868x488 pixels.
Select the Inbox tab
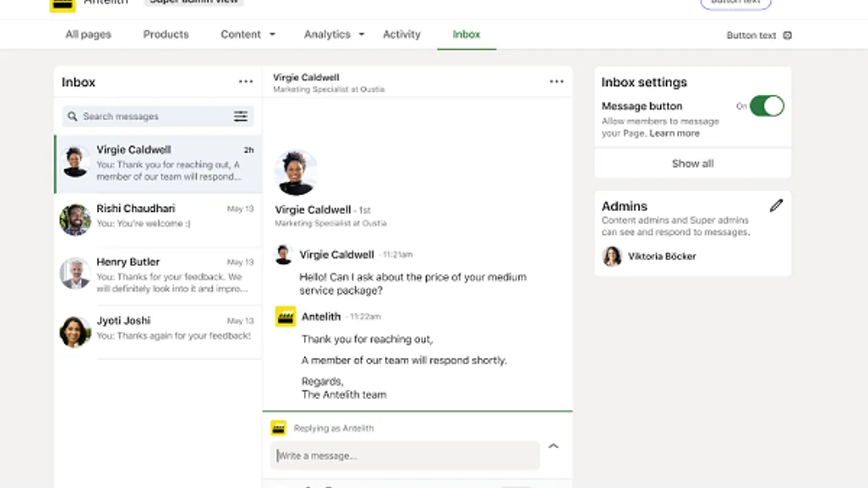467,34
